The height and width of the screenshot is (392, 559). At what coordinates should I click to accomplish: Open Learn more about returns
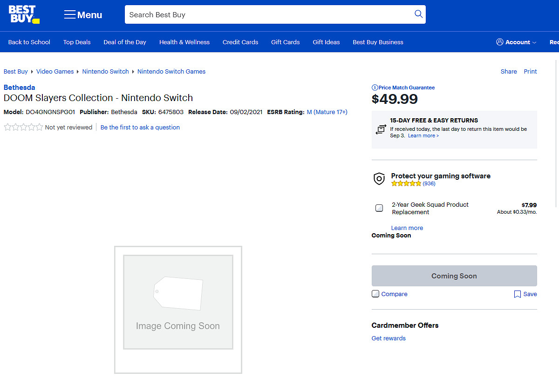pyautogui.click(x=423, y=135)
